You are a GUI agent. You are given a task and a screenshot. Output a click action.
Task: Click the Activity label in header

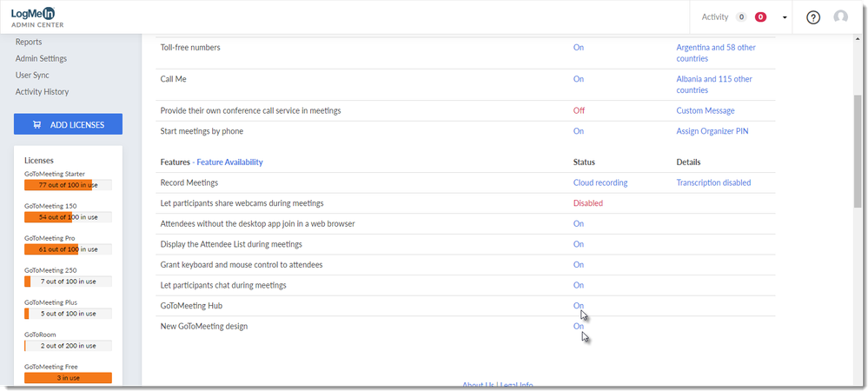click(715, 17)
